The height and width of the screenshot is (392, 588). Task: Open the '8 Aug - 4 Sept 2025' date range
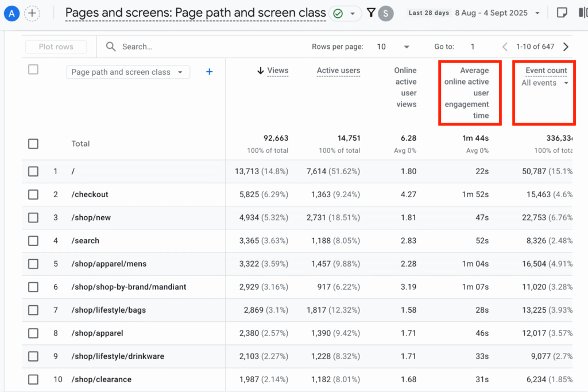point(492,13)
